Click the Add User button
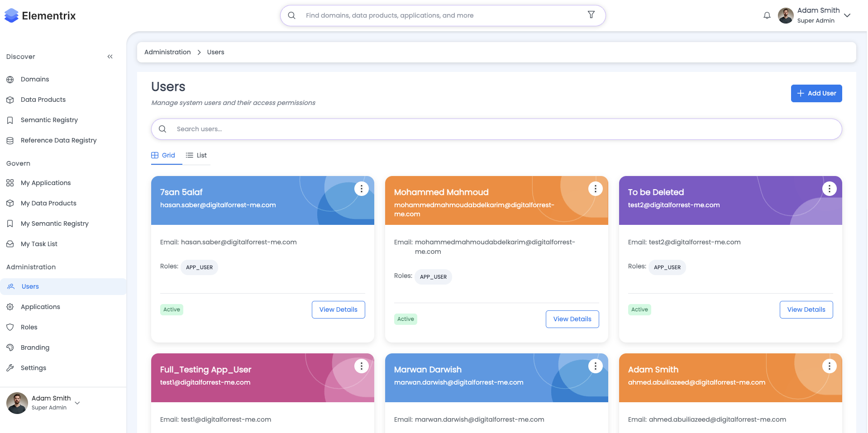 [816, 93]
